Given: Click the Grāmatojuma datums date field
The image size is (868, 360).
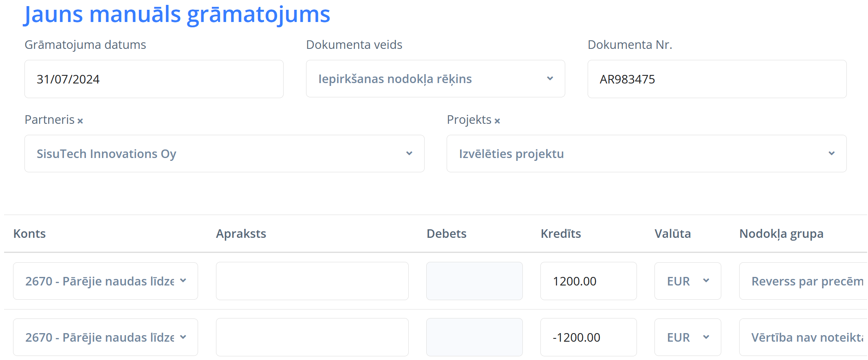Looking at the screenshot, I should coord(154,79).
